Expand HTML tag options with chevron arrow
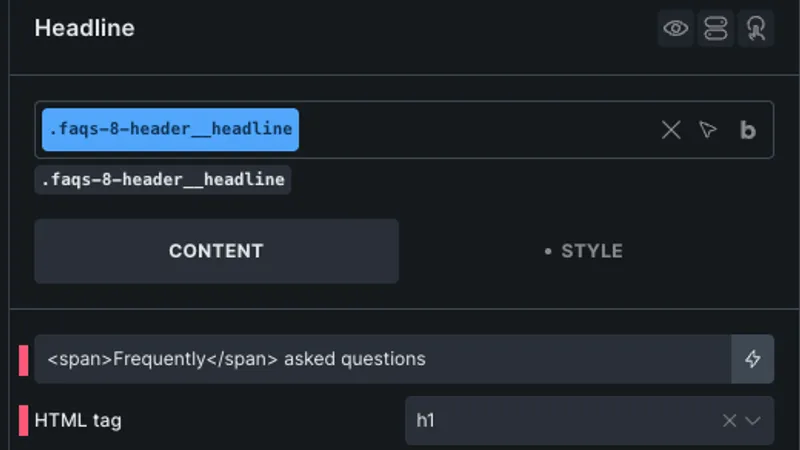The image size is (800, 450). coord(753,421)
